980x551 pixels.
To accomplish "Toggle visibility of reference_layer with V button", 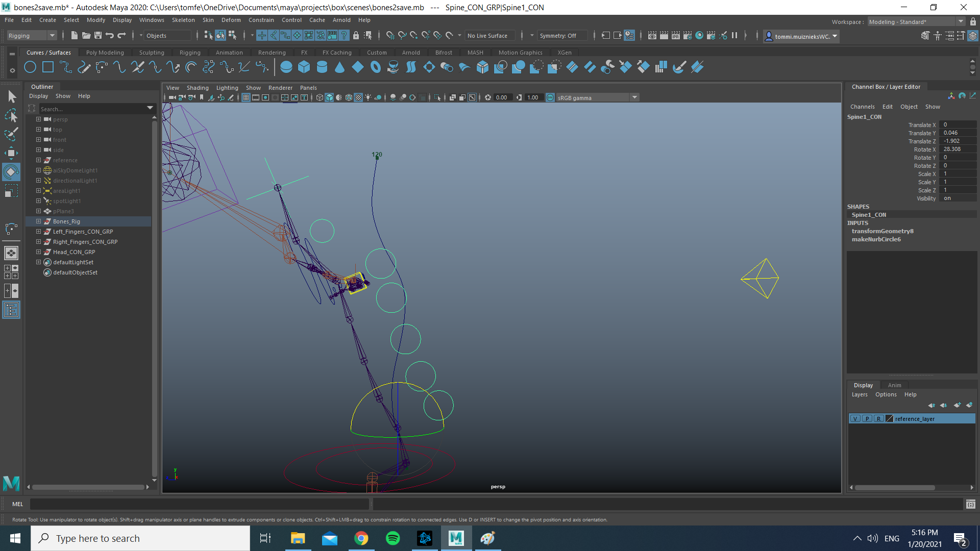I will (854, 418).
